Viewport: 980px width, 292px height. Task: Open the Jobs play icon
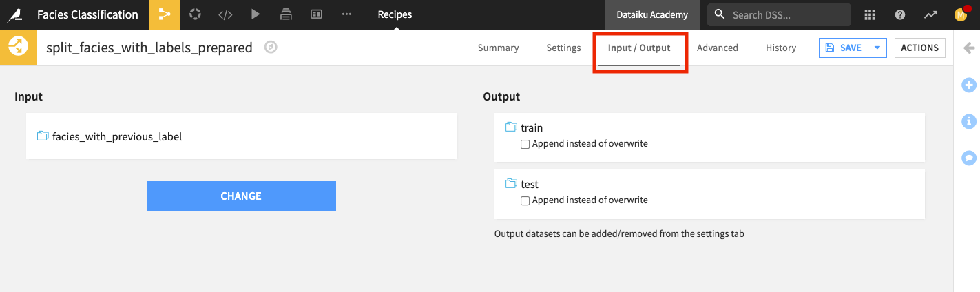tap(256, 14)
